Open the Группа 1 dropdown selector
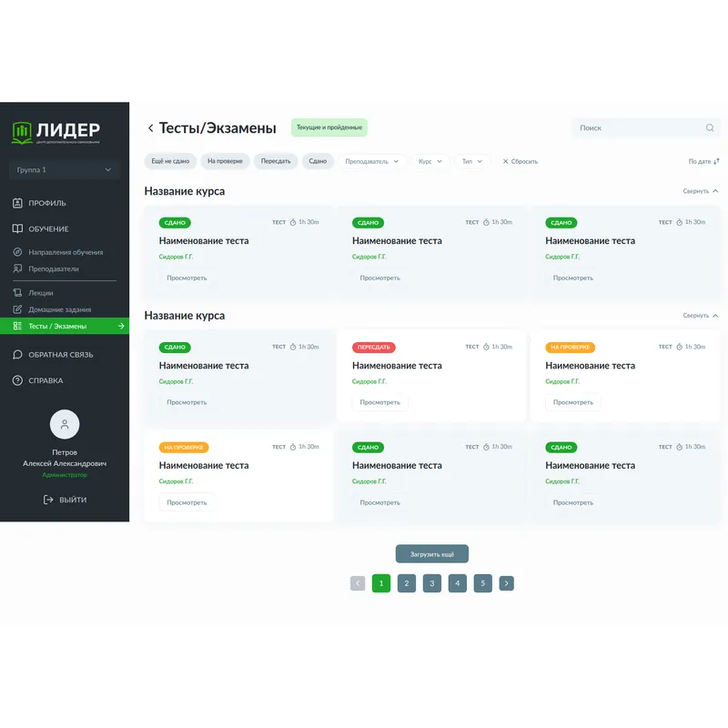The image size is (728, 728). pos(65,169)
